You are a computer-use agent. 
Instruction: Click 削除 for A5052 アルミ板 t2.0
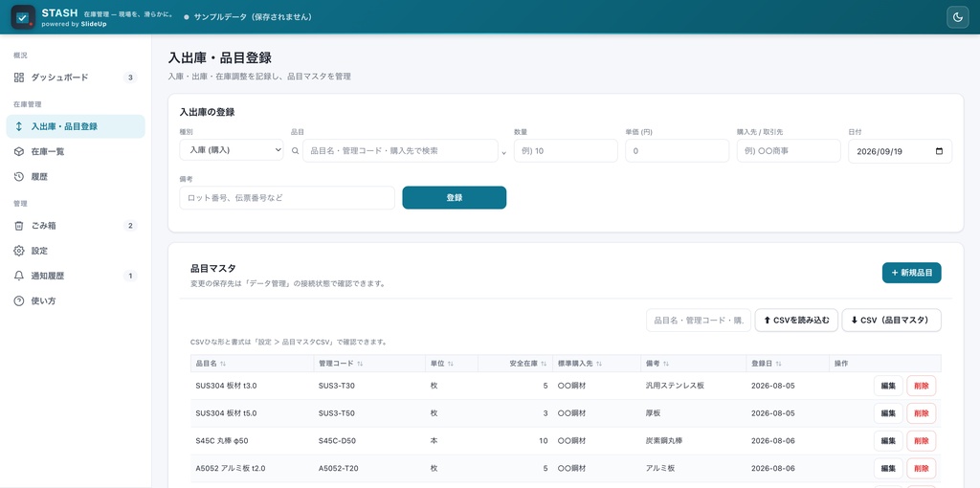pyautogui.click(x=922, y=468)
